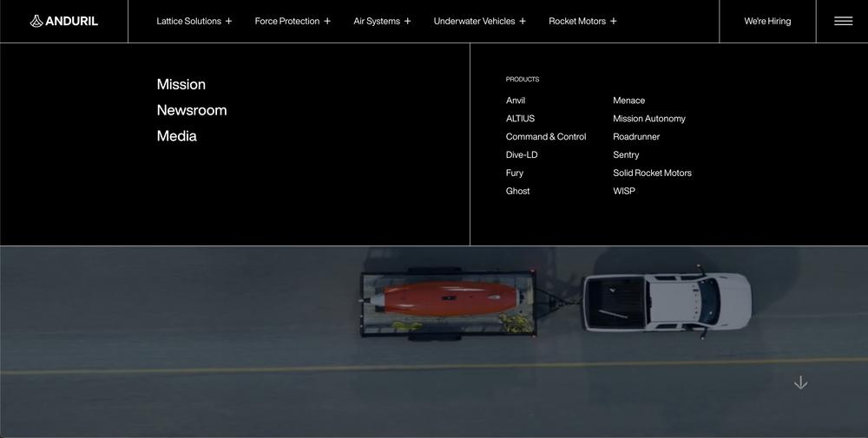Go to Ghost product page
Viewport: 868px width, 438px height.
[x=517, y=191]
